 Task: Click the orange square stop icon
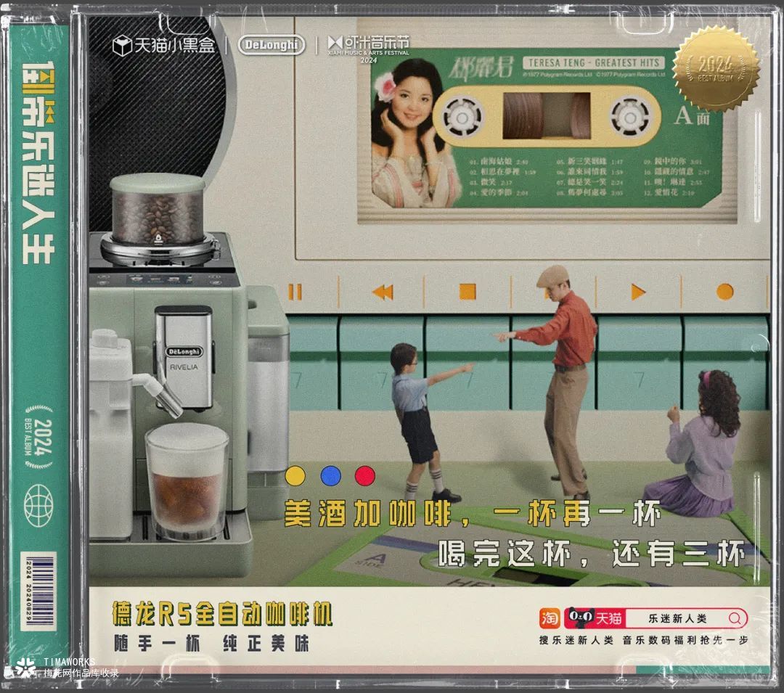click(x=467, y=292)
